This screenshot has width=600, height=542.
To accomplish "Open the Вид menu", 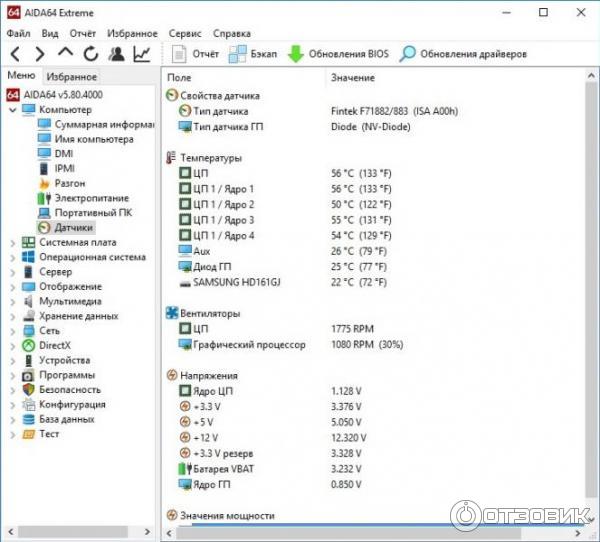I will 50,34.
